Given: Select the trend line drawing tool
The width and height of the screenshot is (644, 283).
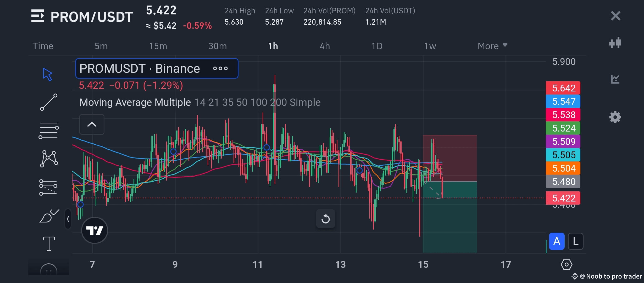Looking at the screenshot, I should [x=48, y=102].
